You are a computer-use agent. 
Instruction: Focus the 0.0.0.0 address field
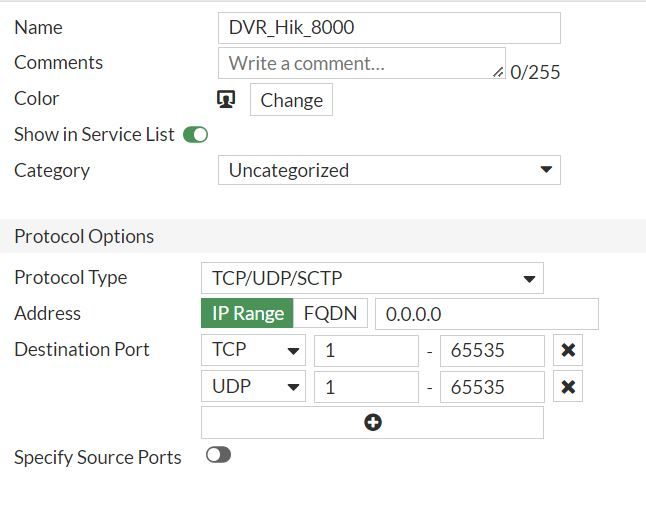tap(486, 314)
